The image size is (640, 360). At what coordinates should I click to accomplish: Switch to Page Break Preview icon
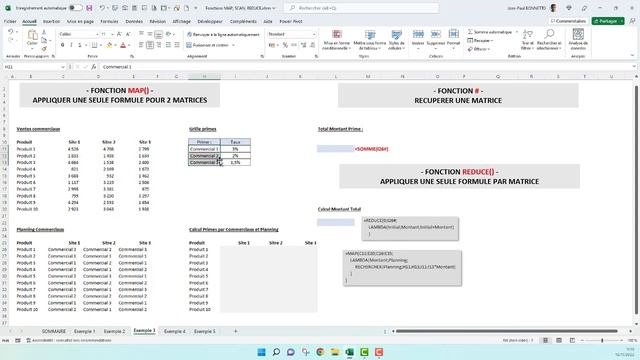(572, 340)
